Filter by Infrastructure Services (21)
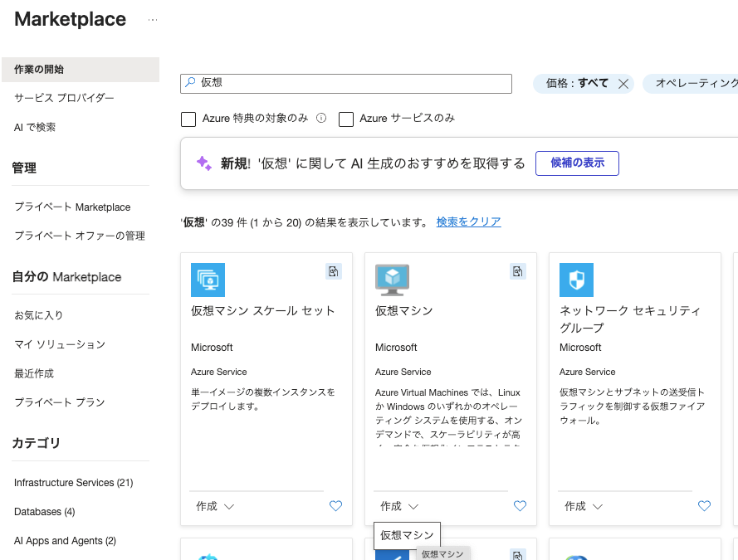738x560 pixels. tap(73, 482)
